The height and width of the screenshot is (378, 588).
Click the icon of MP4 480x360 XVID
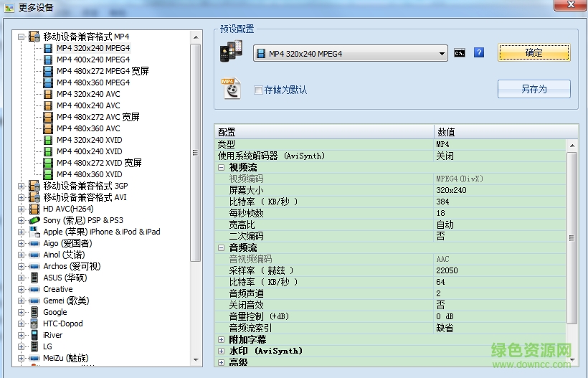[48, 174]
